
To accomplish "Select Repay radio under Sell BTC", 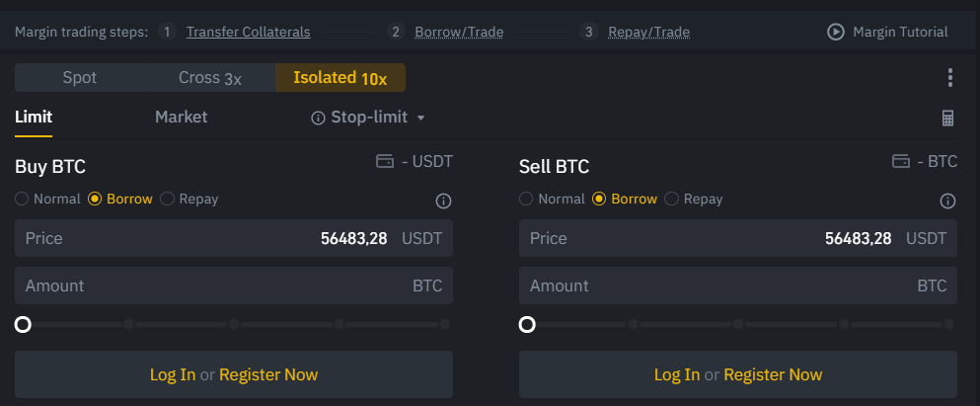I will [672, 199].
